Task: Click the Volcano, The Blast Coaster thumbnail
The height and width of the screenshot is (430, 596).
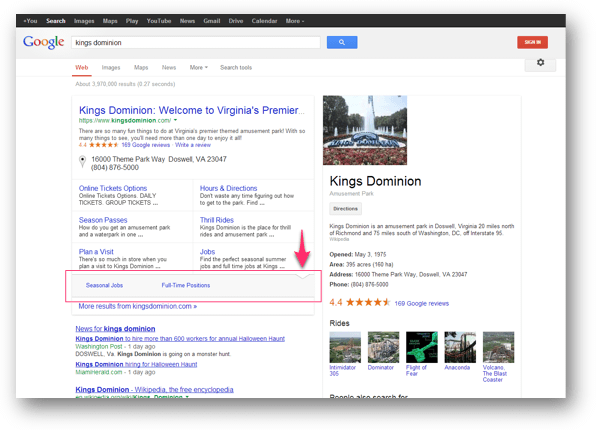Action: 498,347
